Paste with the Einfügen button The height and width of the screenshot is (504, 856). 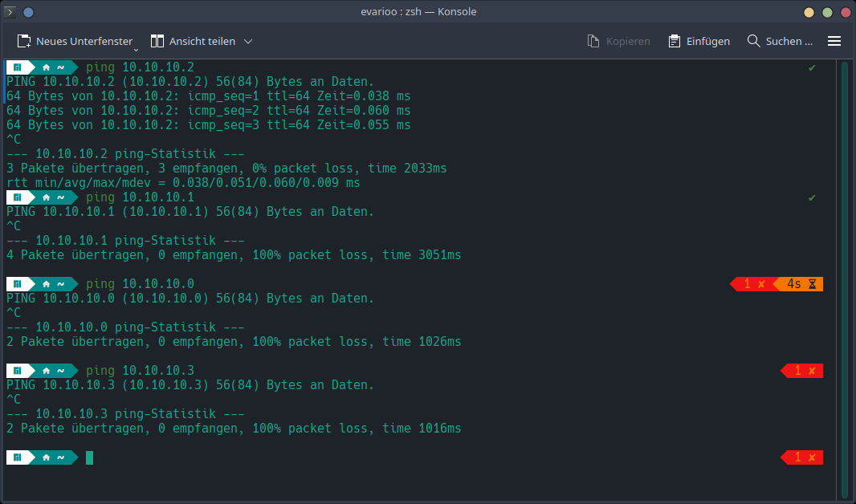click(699, 41)
